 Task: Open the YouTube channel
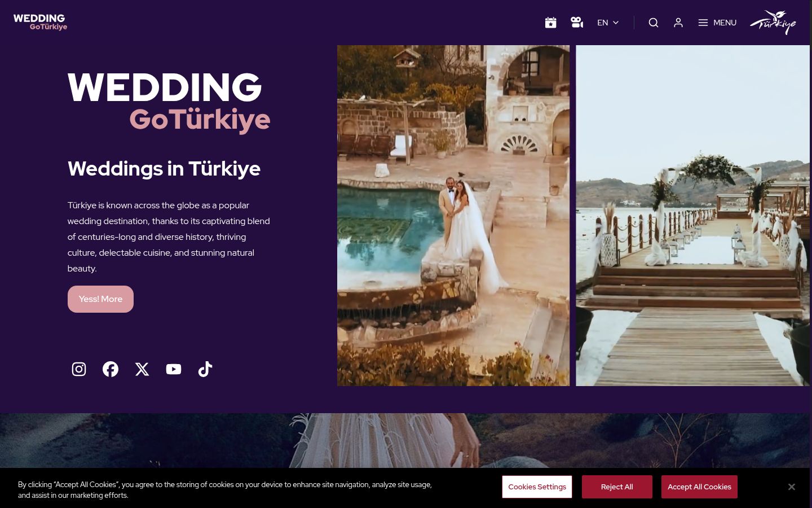tap(174, 369)
